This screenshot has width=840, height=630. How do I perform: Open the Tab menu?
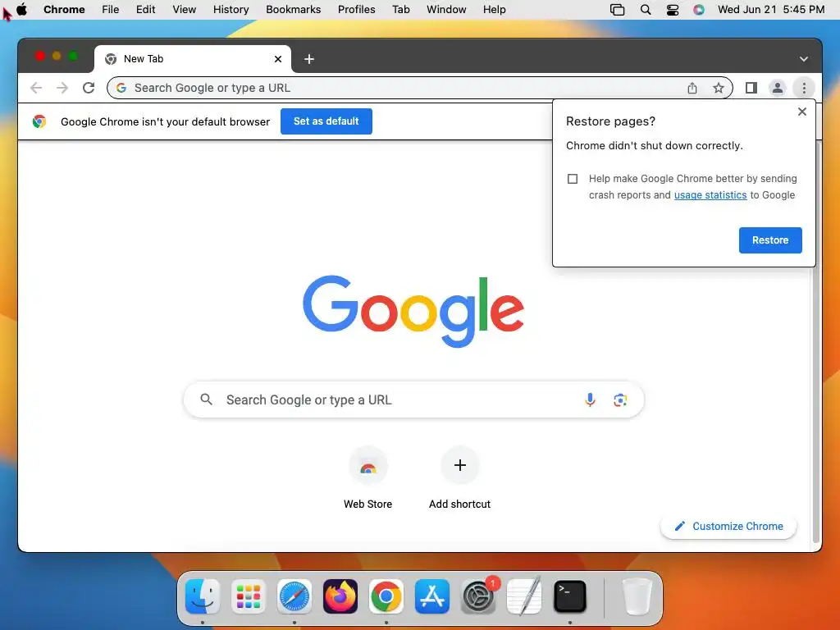(x=400, y=10)
